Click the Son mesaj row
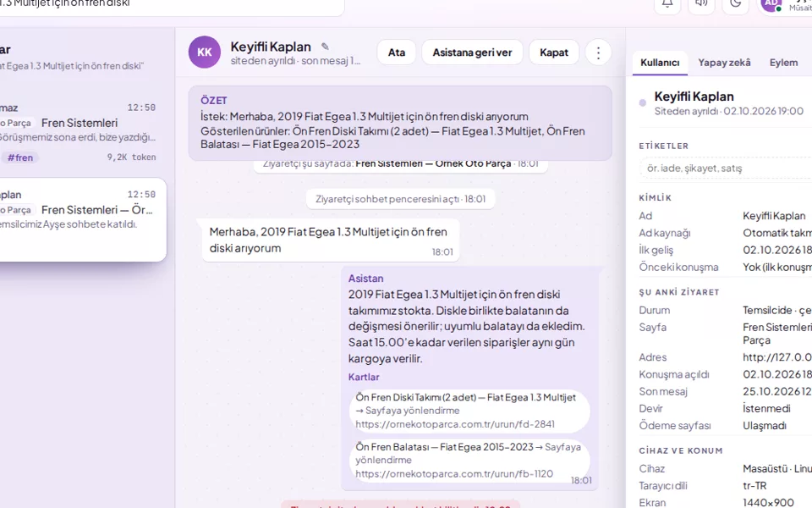The height and width of the screenshot is (508, 812). pos(725,391)
